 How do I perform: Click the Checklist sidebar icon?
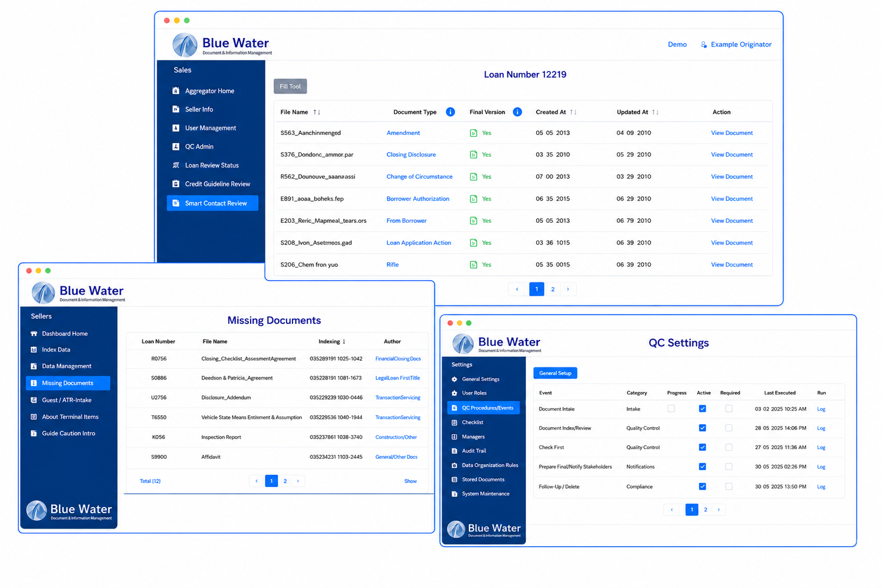tap(455, 423)
